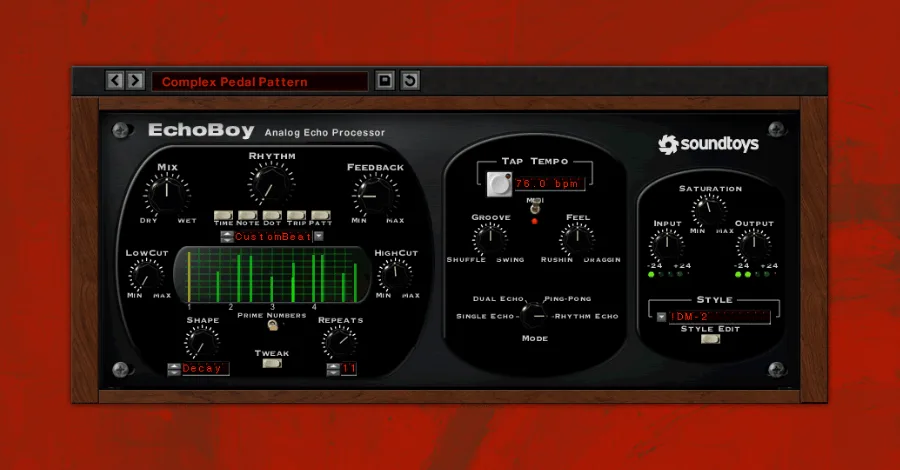Click the Shape knob

pyautogui.click(x=201, y=343)
